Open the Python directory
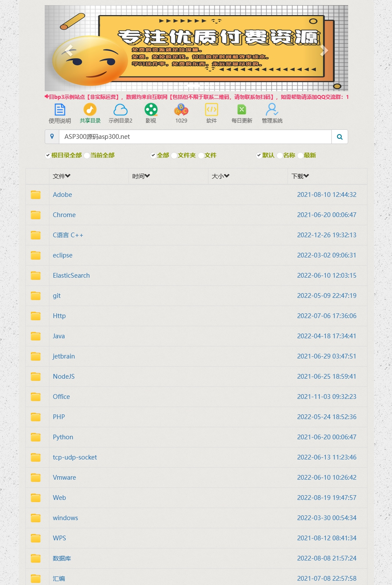392x585 pixels. pos(63,437)
